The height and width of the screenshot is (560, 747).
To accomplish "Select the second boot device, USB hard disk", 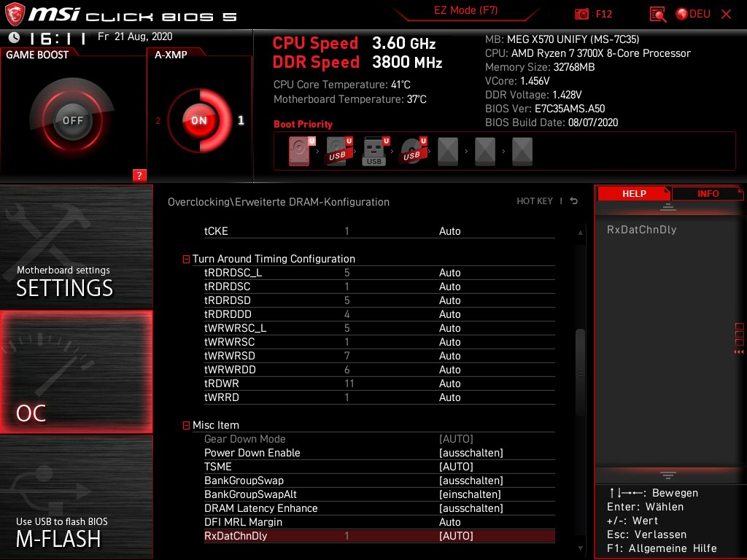I will 338,151.
